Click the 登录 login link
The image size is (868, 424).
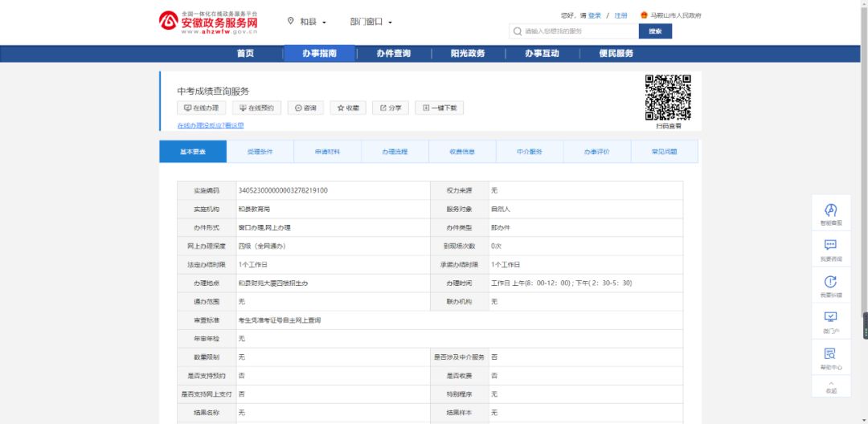(x=594, y=15)
